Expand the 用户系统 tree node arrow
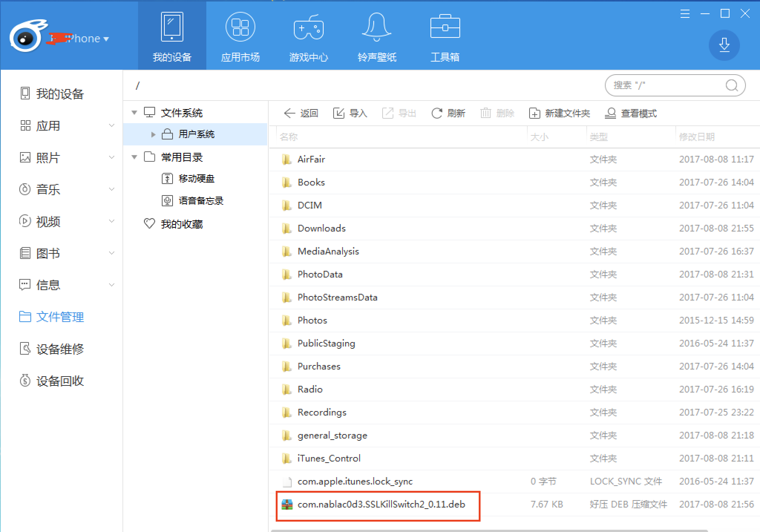760x532 pixels. [x=153, y=134]
